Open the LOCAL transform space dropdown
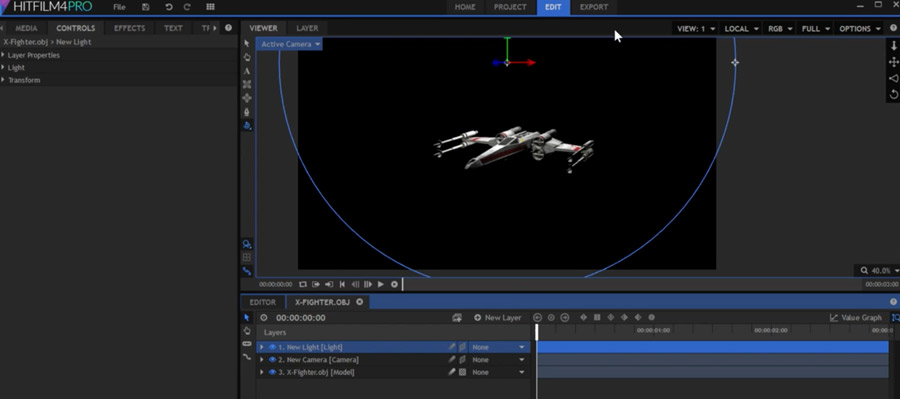900x399 pixels. point(741,29)
